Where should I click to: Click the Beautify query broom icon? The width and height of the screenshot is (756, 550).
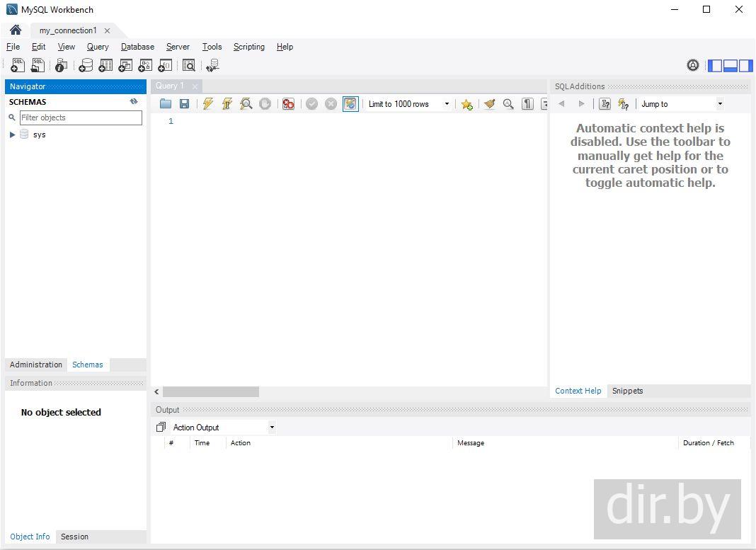pos(489,104)
